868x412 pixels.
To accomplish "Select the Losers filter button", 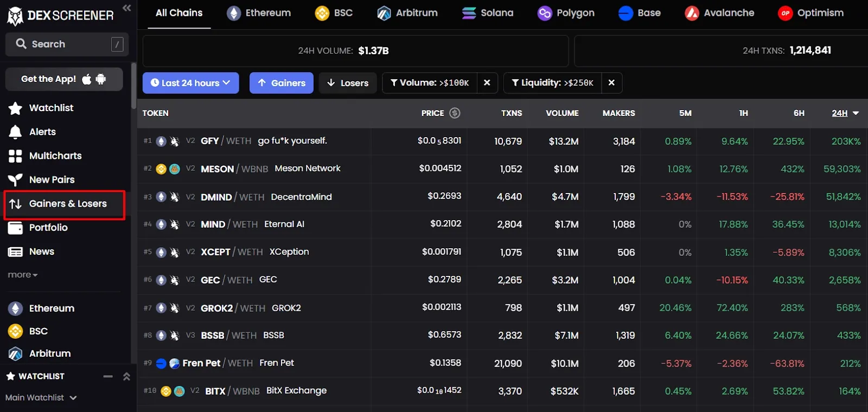I will 348,83.
